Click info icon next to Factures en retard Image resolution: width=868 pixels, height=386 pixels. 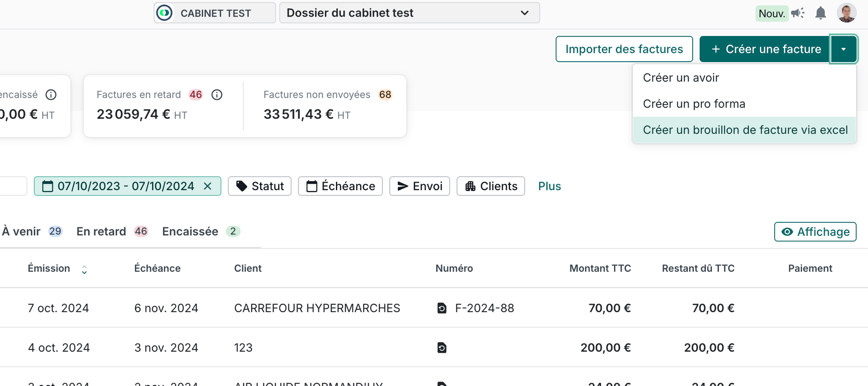pyautogui.click(x=217, y=95)
